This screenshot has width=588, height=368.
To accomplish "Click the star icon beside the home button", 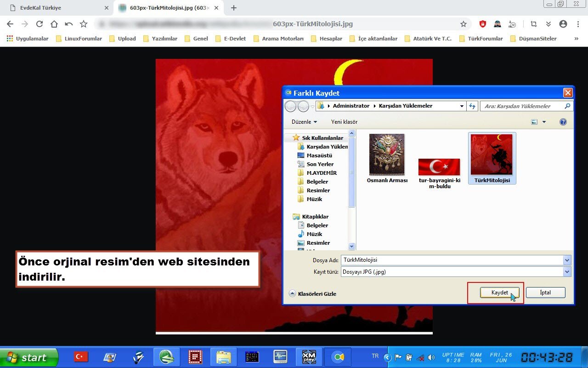I will pyautogui.click(x=84, y=24).
